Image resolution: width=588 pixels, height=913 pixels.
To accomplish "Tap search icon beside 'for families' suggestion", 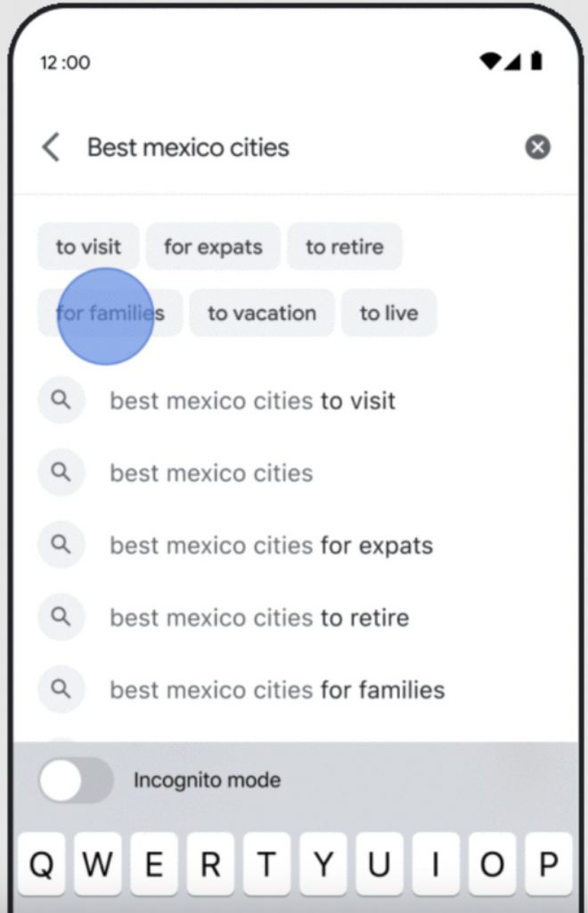I will (61, 689).
